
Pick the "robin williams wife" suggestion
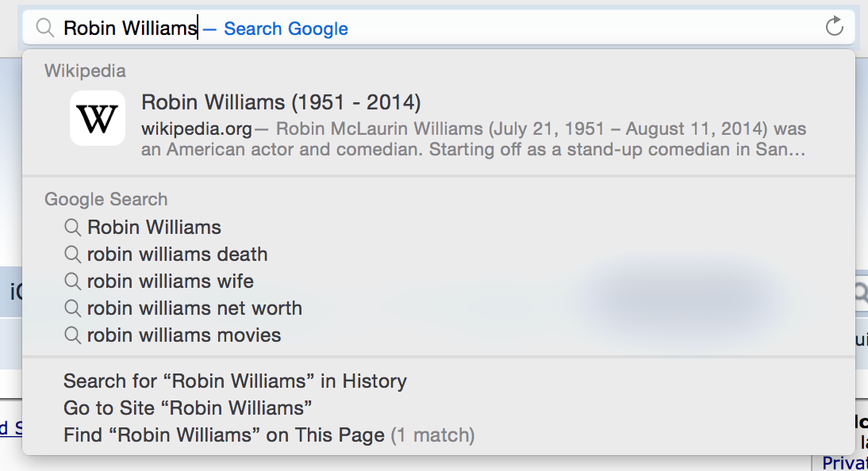pos(171,281)
